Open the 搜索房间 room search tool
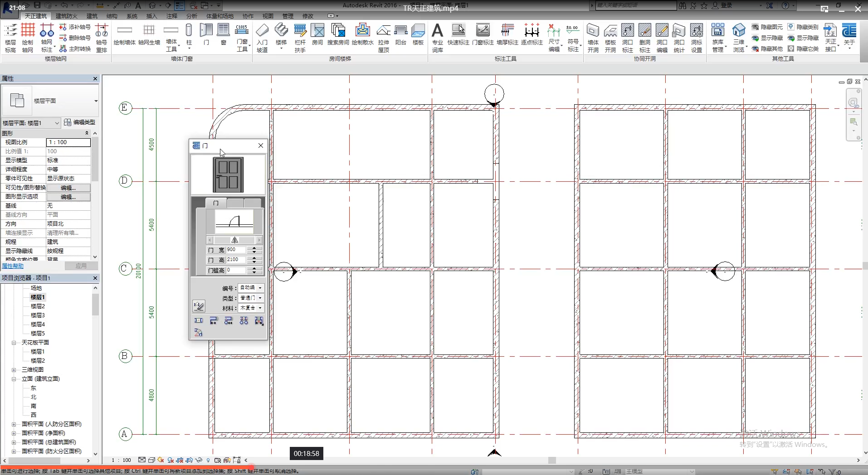The image size is (868, 475). 338,35
